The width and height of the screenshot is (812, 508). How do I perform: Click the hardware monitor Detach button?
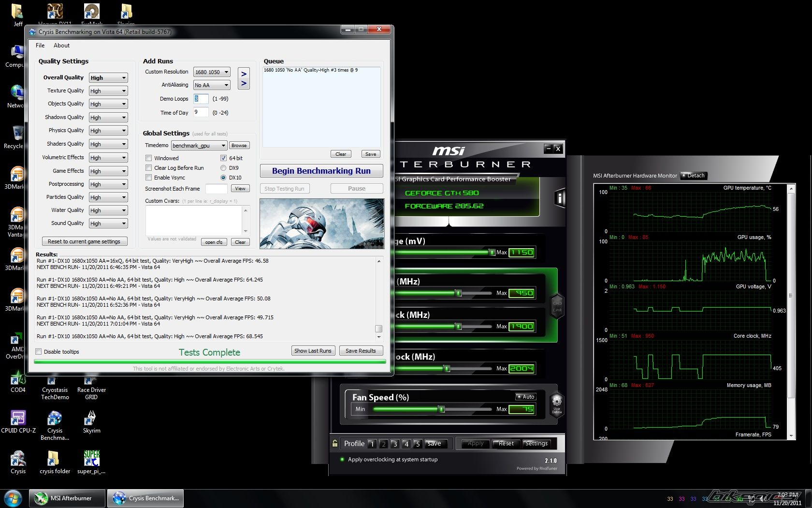(694, 176)
